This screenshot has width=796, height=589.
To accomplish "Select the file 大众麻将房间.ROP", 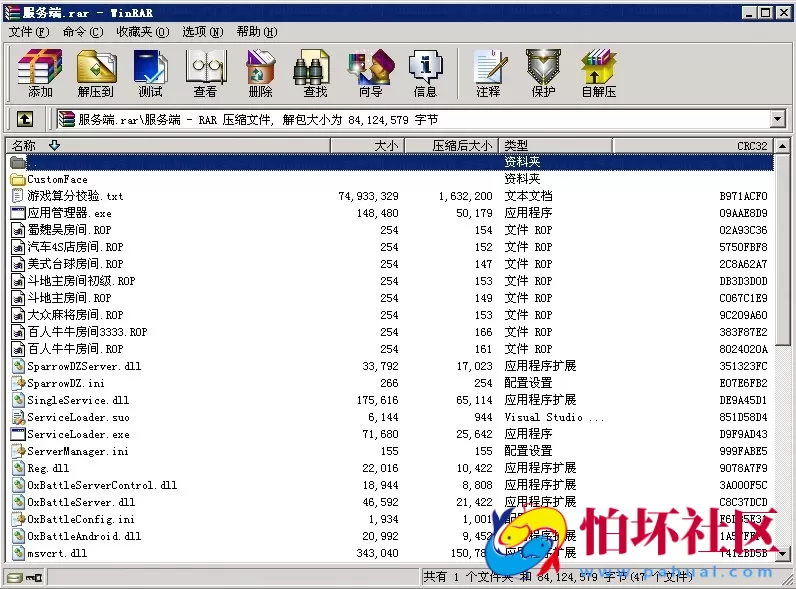I will tap(75, 315).
